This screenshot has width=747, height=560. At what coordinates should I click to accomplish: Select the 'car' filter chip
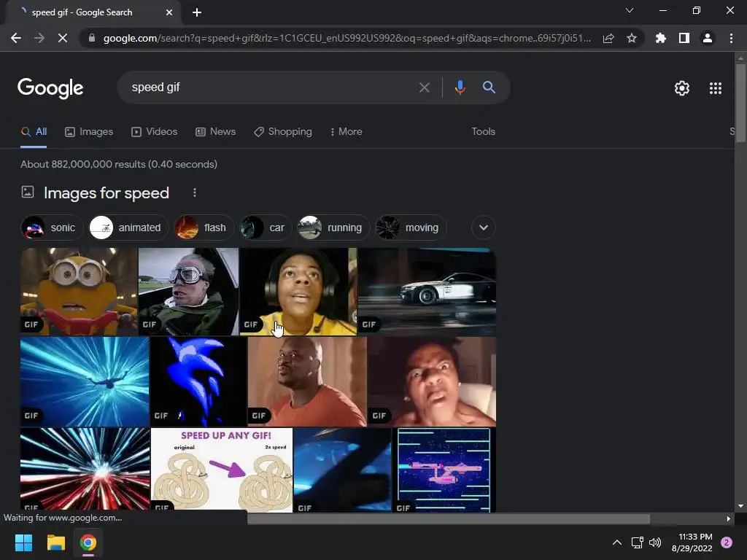[x=266, y=227]
